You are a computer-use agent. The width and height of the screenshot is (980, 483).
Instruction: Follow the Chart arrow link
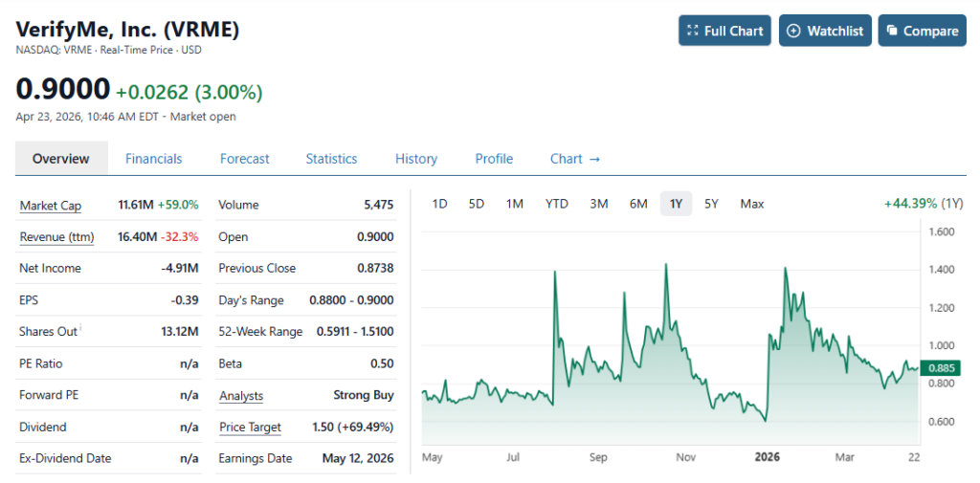coord(574,159)
